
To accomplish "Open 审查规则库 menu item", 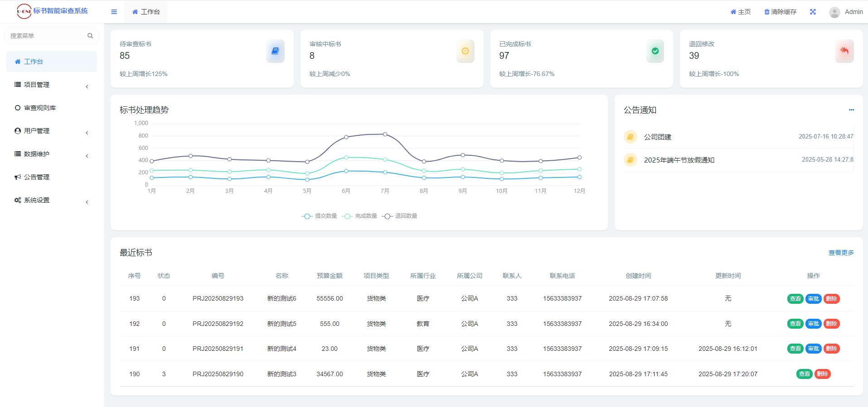I will point(52,108).
